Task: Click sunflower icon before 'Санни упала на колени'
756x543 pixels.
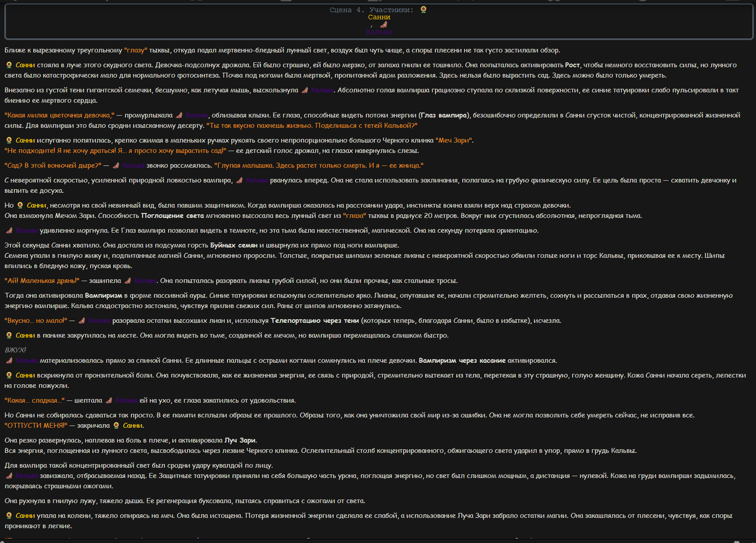Action: [x=9, y=516]
